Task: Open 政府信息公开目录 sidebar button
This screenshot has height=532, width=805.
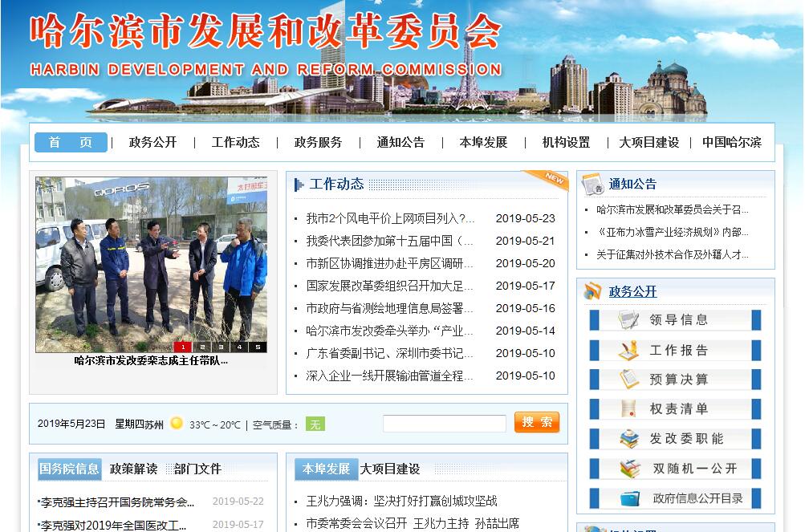Action: [675, 498]
